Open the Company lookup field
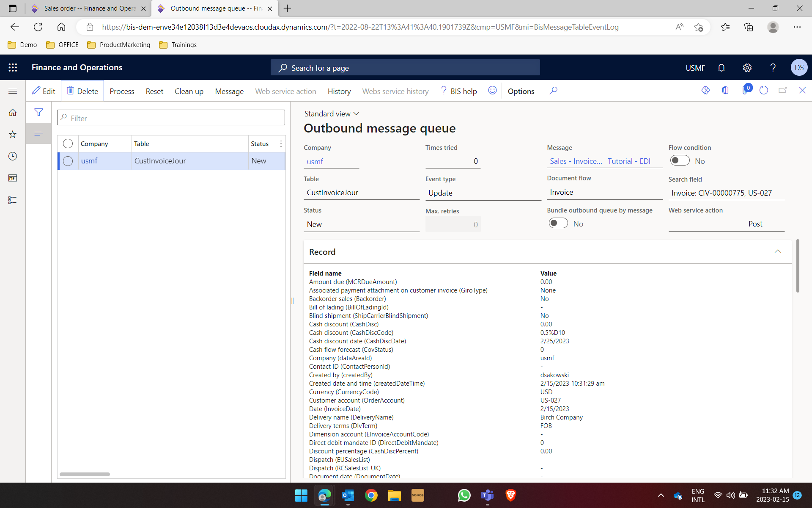The image size is (812, 508). 331,161
